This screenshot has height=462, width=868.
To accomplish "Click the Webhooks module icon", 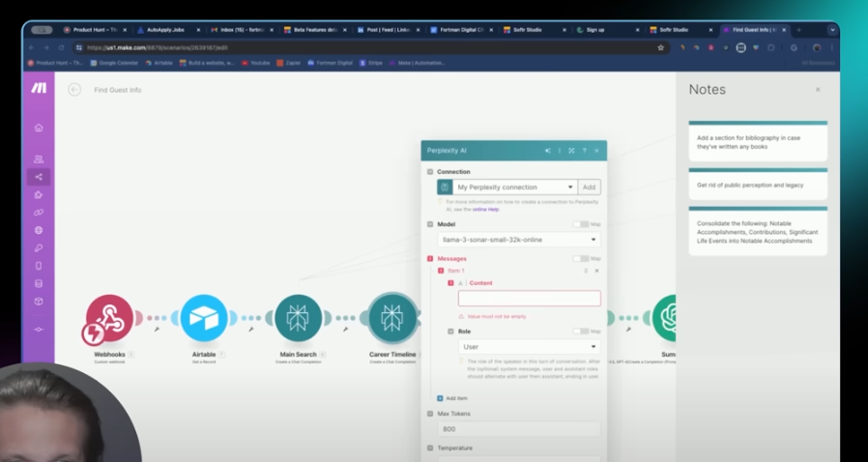I will (x=109, y=319).
